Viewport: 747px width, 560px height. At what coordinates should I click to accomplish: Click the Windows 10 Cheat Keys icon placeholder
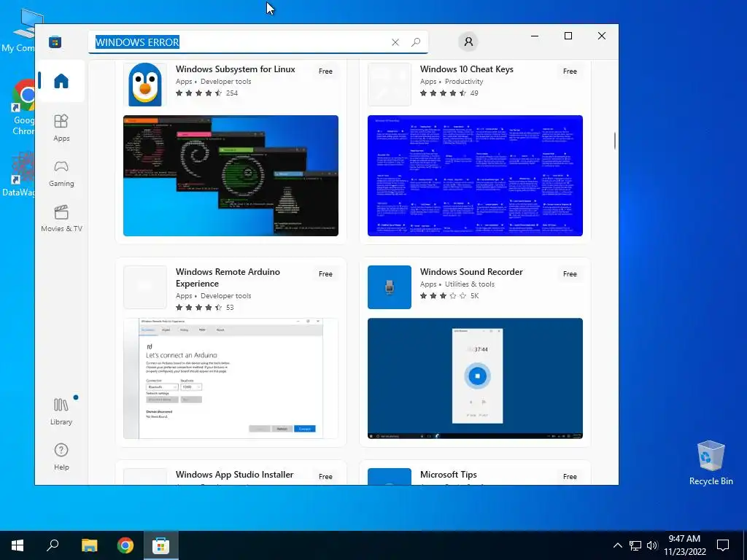point(390,85)
